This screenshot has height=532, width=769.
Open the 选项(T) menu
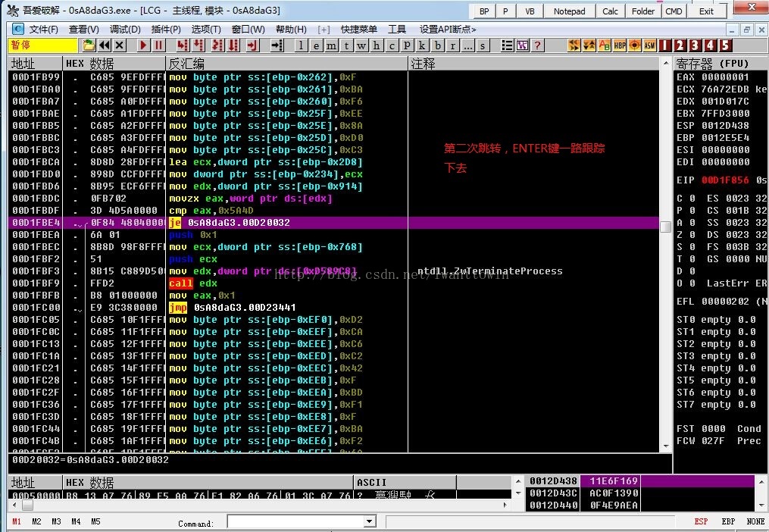tap(206, 30)
